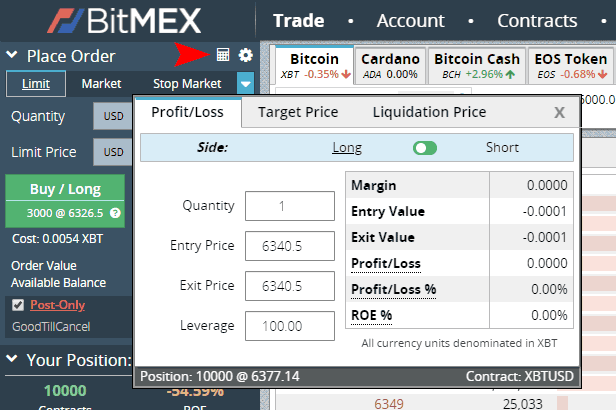Viewport: 616px width, 410px height.
Task: Select Short side label
Action: tap(502, 148)
